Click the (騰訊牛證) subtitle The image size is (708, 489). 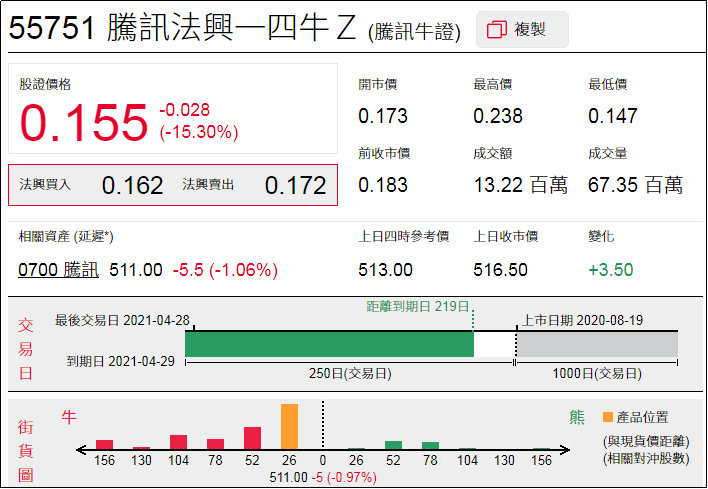(x=415, y=32)
